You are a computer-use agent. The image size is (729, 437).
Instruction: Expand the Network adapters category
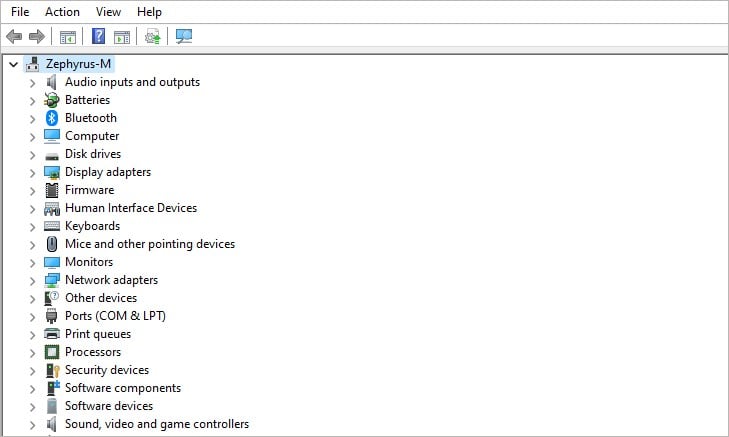coord(32,281)
